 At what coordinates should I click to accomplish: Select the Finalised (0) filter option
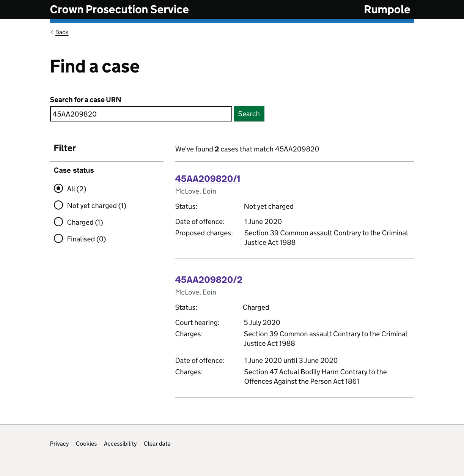tap(58, 239)
